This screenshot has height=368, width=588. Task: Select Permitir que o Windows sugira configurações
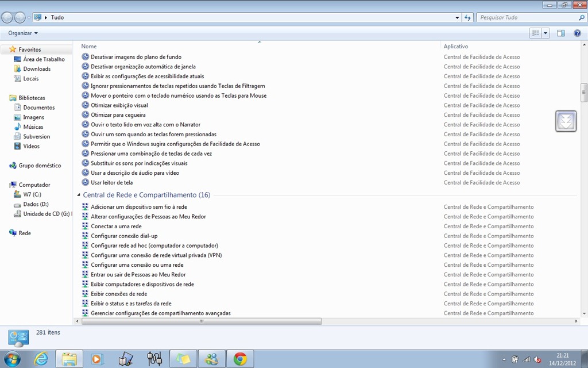point(175,144)
